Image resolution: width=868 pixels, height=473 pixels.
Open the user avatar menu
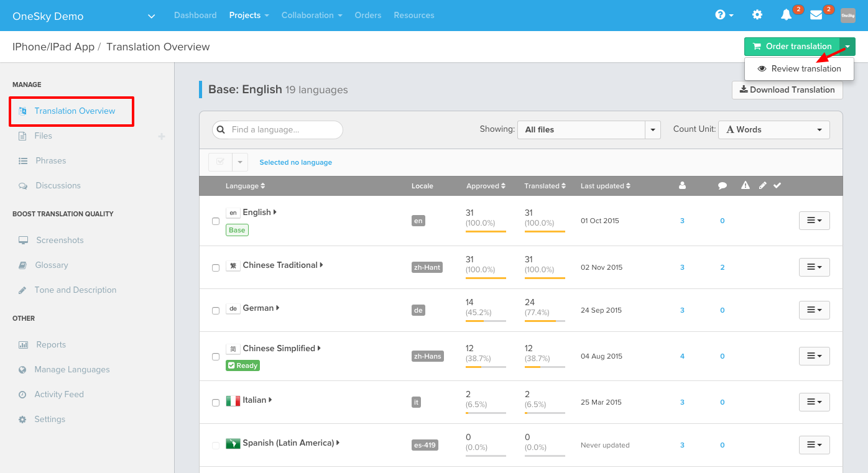tap(848, 16)
